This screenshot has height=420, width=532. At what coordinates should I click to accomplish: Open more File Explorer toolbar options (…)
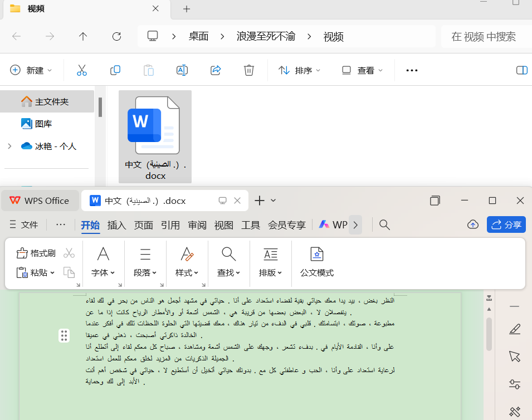[x=412, y=70]
